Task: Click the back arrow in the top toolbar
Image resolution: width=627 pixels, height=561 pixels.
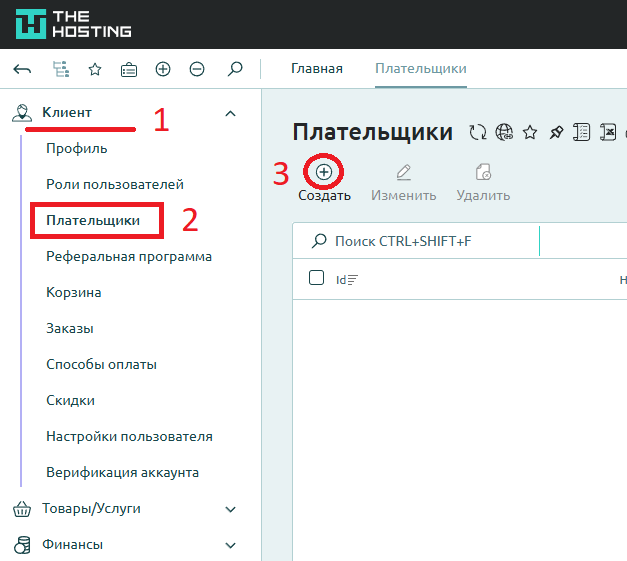Action: click(x=22, y=69)
